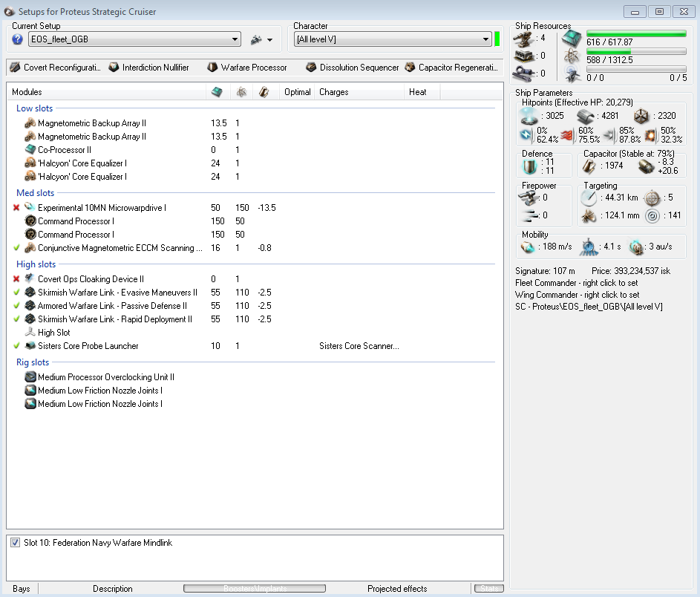Image resolution: width=700 pixels, height=597 pixels.
Task: Open the Bays tab
Action: [x=22, y=589]
